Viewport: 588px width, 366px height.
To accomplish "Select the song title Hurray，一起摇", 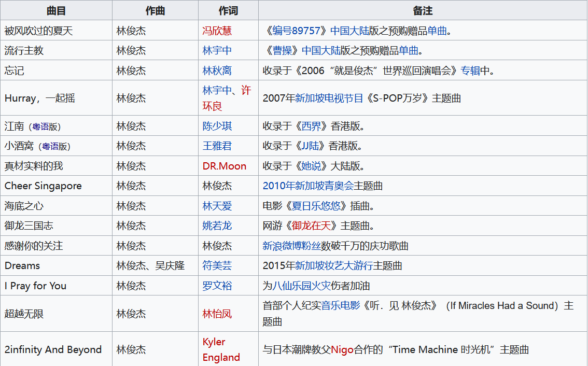I will (x=40, y=98).
